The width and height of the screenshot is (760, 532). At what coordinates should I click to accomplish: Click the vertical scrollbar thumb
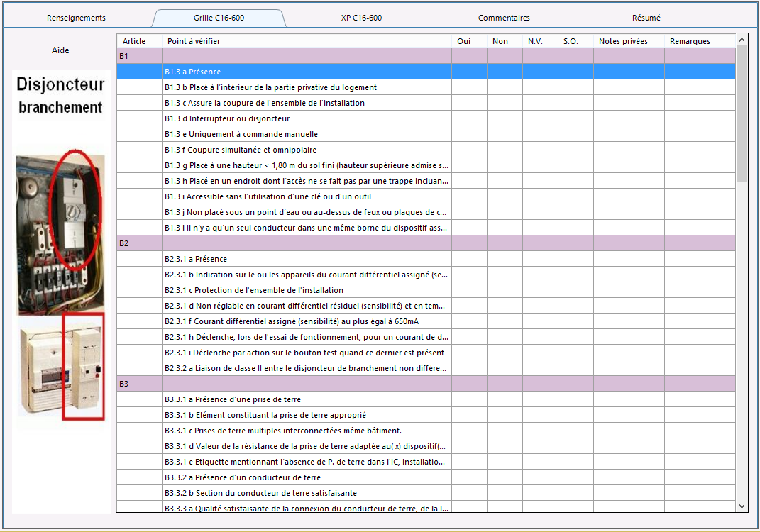(x=742, y=113)
